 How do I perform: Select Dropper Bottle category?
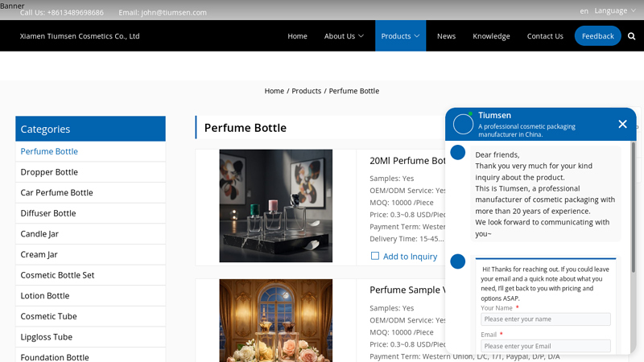point(90,172)
